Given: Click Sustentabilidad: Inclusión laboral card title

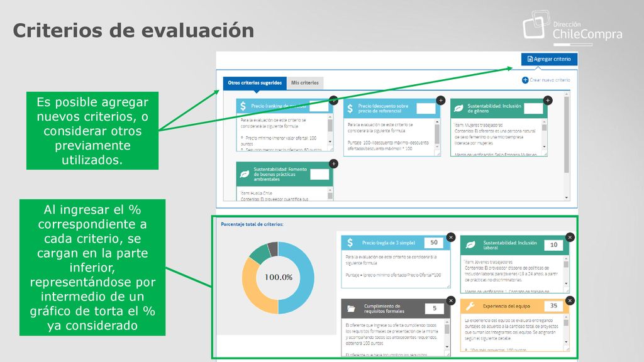Looking at the screenshot, I should [509, 245].
